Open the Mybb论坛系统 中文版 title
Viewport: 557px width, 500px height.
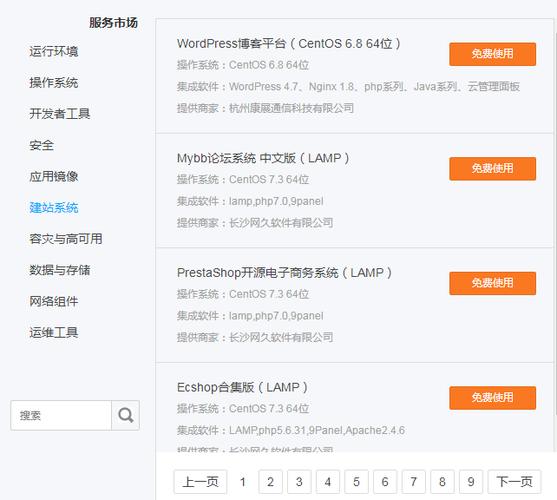[x=263, y=158]
